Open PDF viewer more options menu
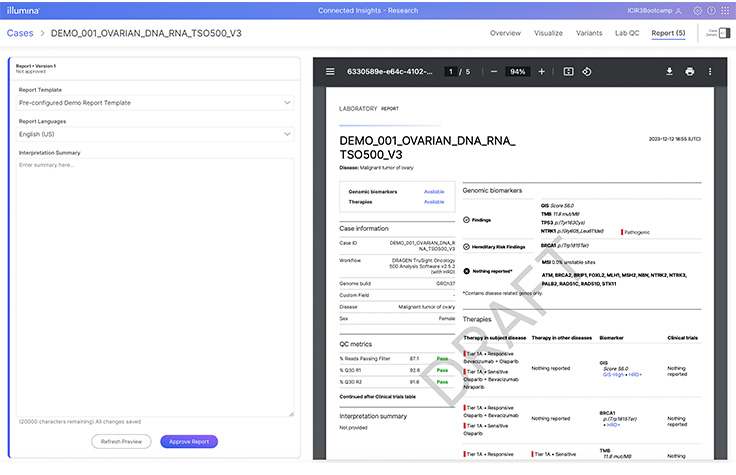The height and width of the screenshot is (475, 736). click(710, 72)
